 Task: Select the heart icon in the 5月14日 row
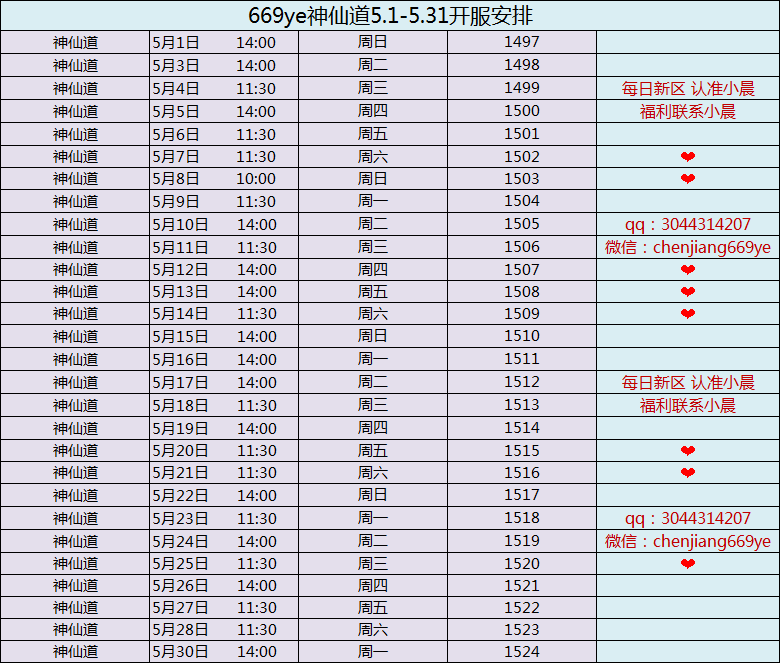click(687, 314)
